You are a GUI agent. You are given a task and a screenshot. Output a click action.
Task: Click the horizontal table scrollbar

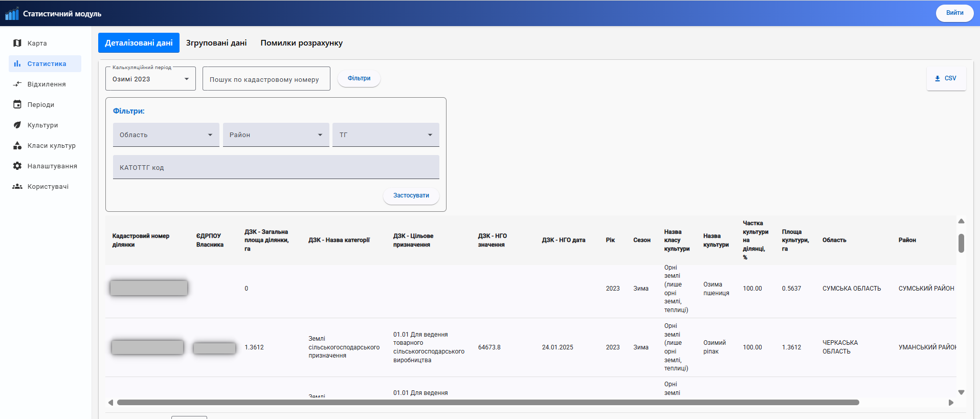click(487, 402)
